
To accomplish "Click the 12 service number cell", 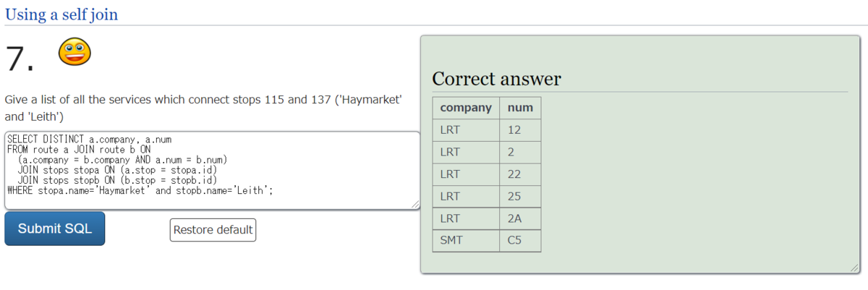I will tap(520, 130).
